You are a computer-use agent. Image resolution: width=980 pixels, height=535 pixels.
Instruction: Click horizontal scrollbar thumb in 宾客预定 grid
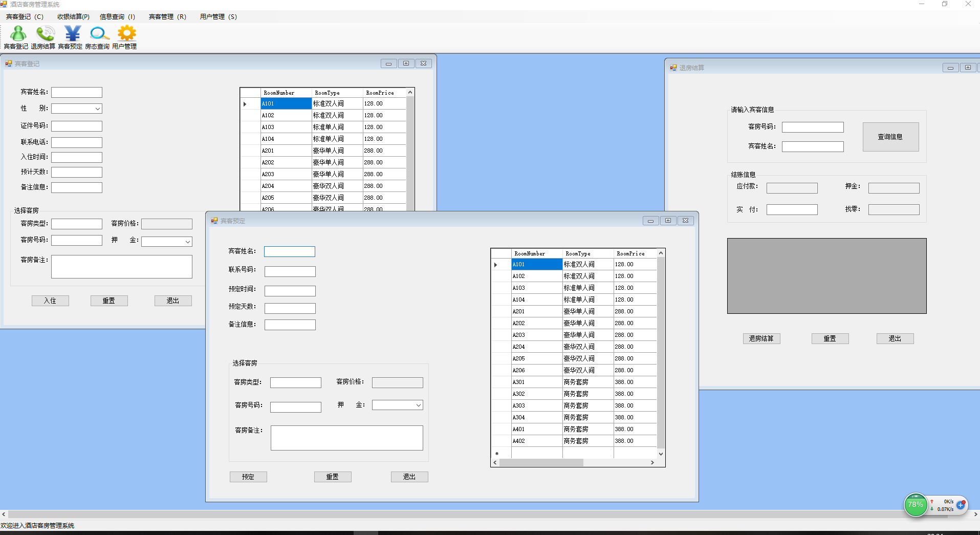tap(541, 462)
